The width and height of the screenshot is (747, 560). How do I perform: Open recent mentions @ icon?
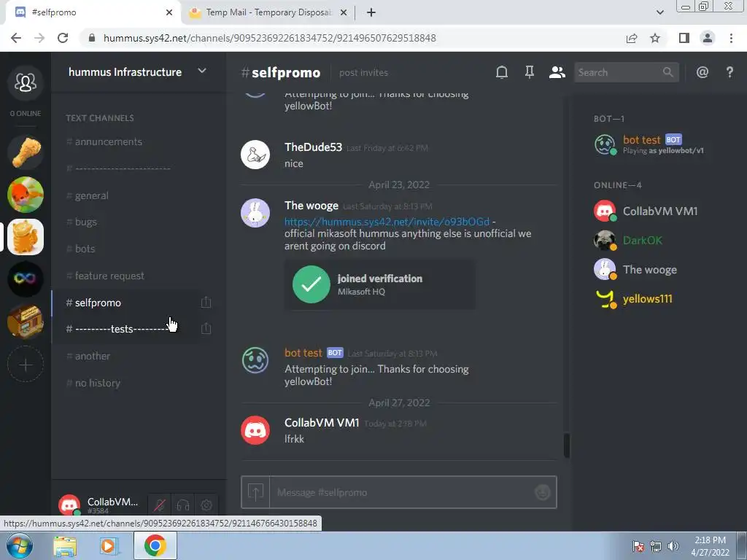(703, 72)
